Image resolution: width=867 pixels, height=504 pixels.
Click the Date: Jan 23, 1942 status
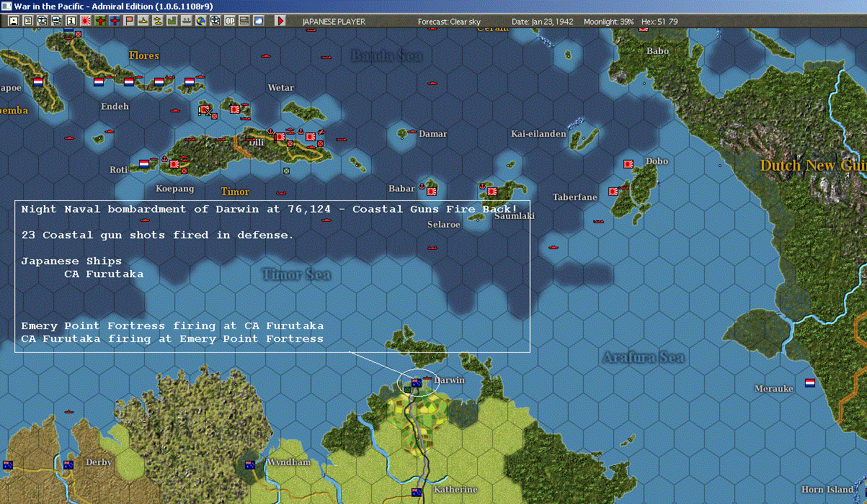coord(543,22)
